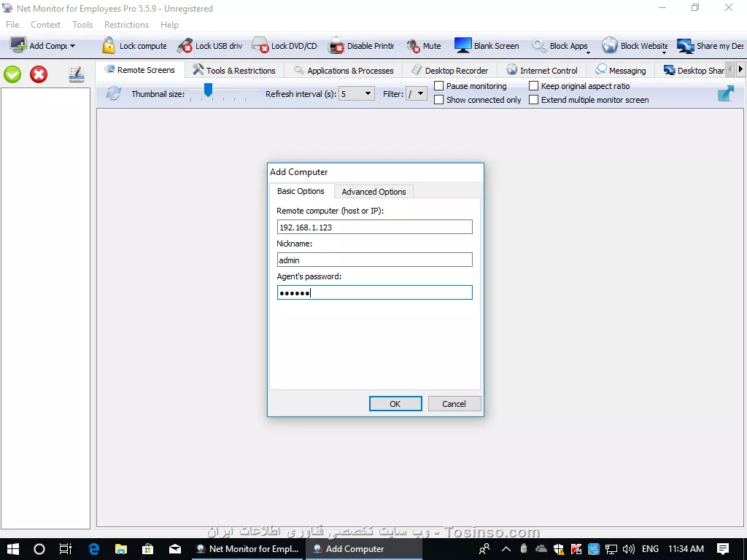Viewport: 747px width, 560px height.
Task: Click the Block Apps gear icon
Action: point(539,46)
